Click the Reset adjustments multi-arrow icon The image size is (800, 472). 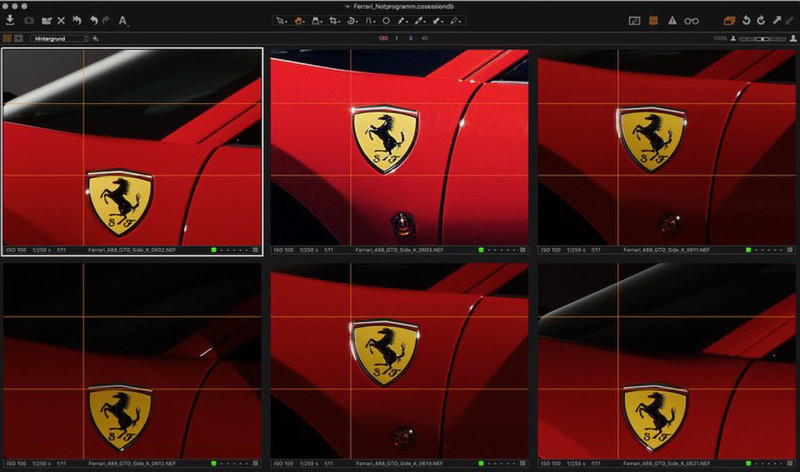tap(77, 20)
